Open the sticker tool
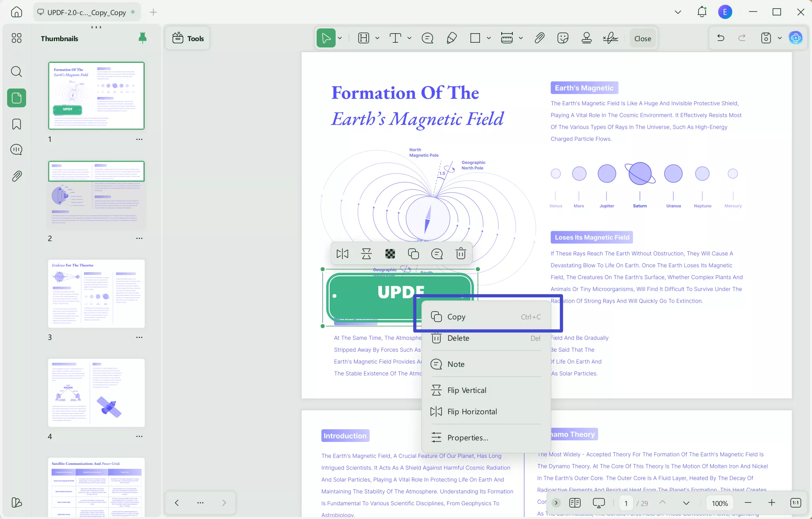The width and height of the screenshot is (812, 519). (x=563, y=38)
